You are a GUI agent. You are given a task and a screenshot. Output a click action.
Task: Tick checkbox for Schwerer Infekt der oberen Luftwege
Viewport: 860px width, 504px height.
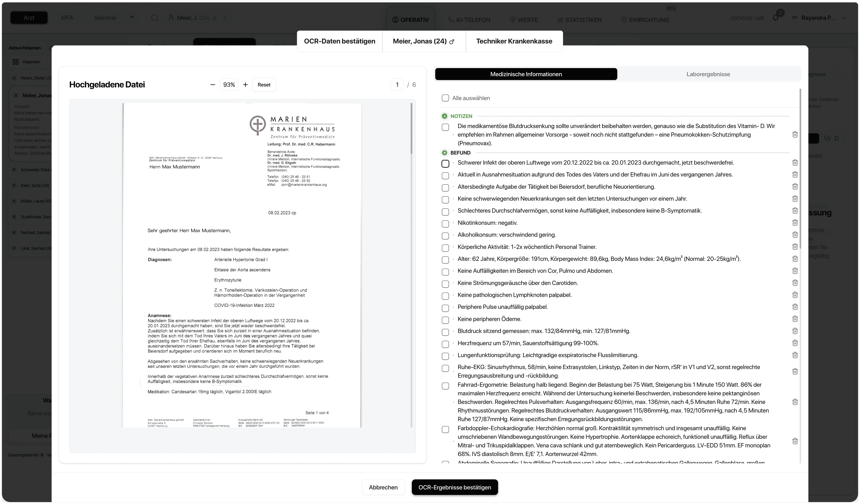coord(445,164)
